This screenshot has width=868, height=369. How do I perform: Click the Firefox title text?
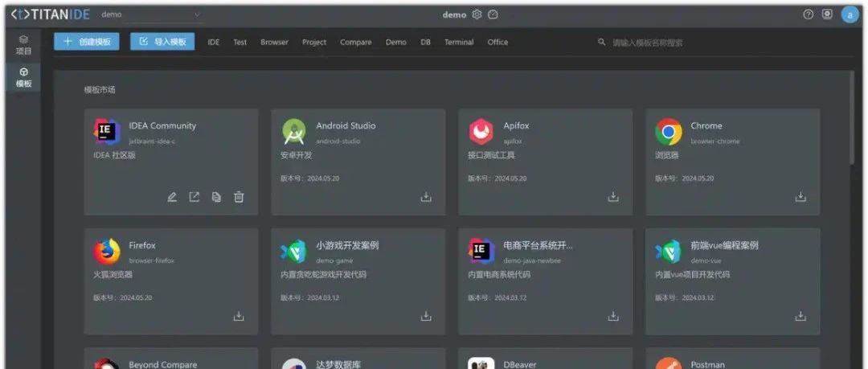point(142,245)
